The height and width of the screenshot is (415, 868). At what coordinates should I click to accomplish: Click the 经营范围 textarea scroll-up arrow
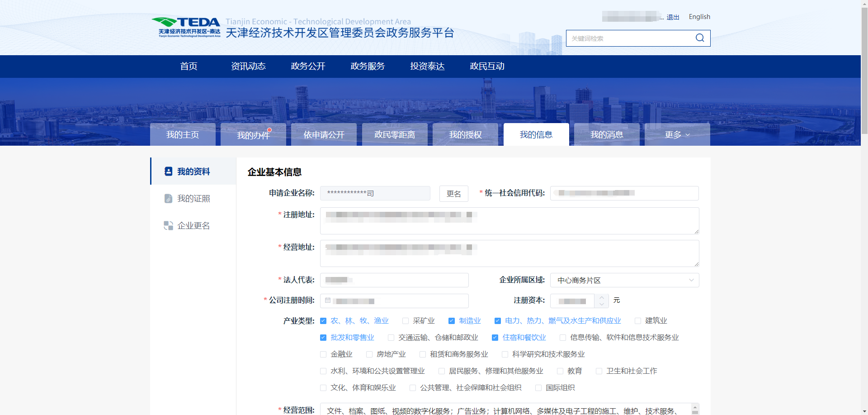pyautogui.click(x=695, y=407)
